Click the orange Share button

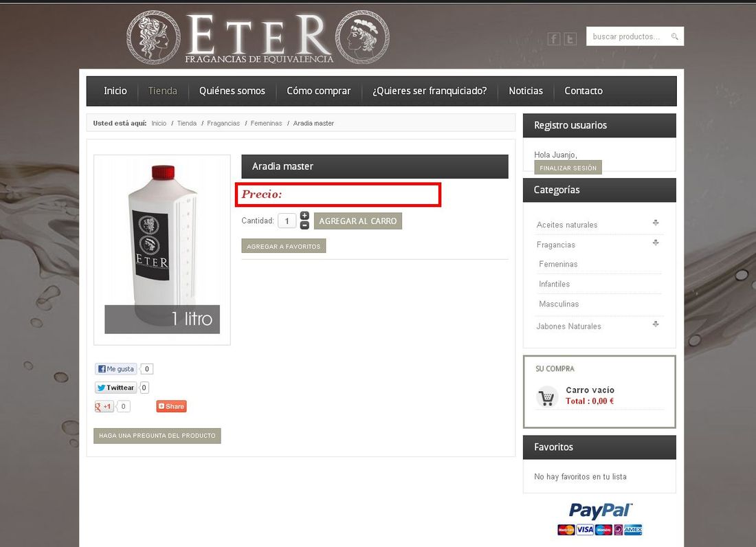pos(171,406)
